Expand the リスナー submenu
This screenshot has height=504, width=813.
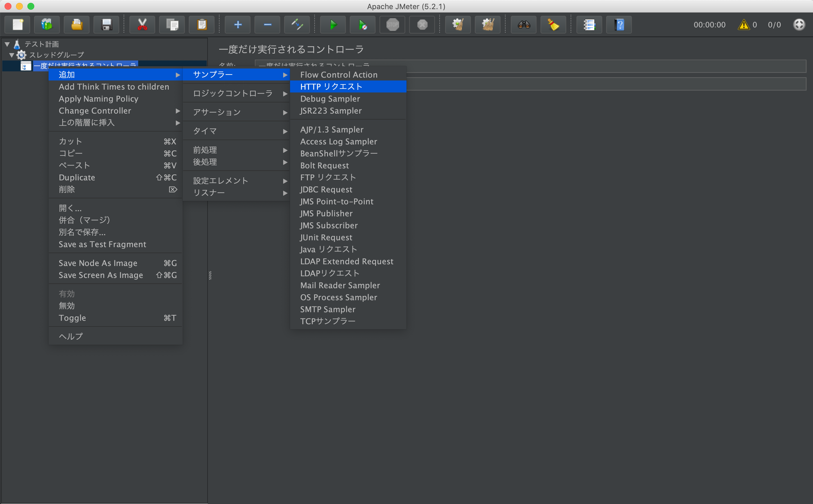click(236, 193)
